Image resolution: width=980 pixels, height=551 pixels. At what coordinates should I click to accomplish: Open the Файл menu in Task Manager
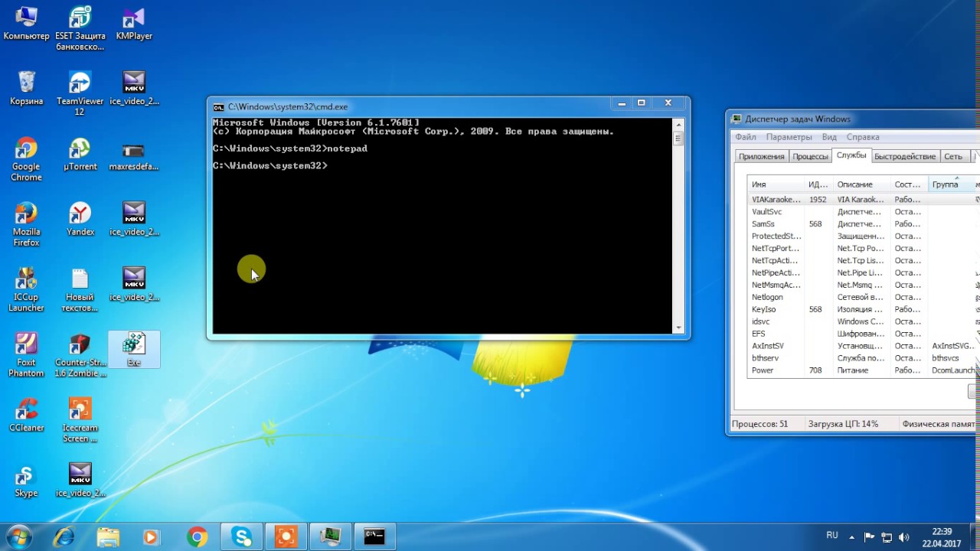click(x=745, y=137)
